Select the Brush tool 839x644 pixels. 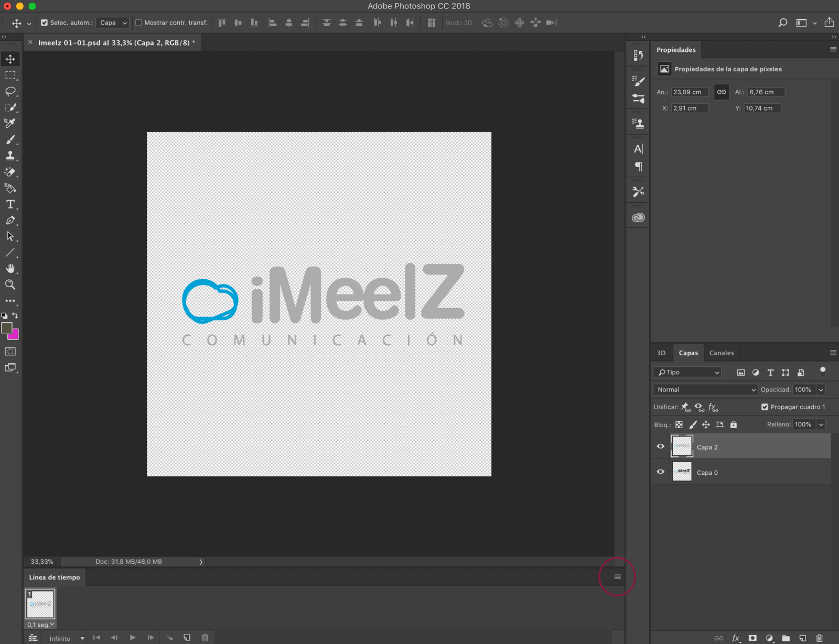coord(10,140)
